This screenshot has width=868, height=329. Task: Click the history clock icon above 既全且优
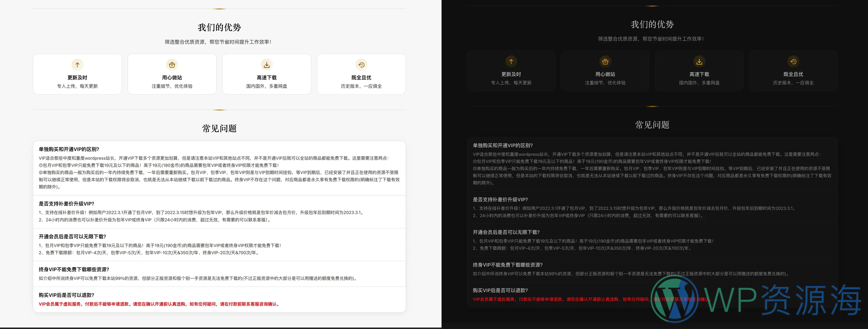[361, 65]
